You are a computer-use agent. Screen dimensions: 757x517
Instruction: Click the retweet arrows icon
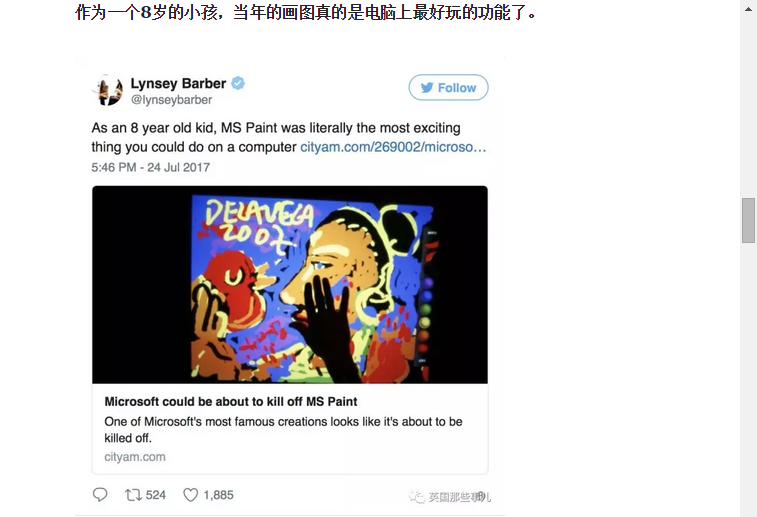[x=133, y=495]
